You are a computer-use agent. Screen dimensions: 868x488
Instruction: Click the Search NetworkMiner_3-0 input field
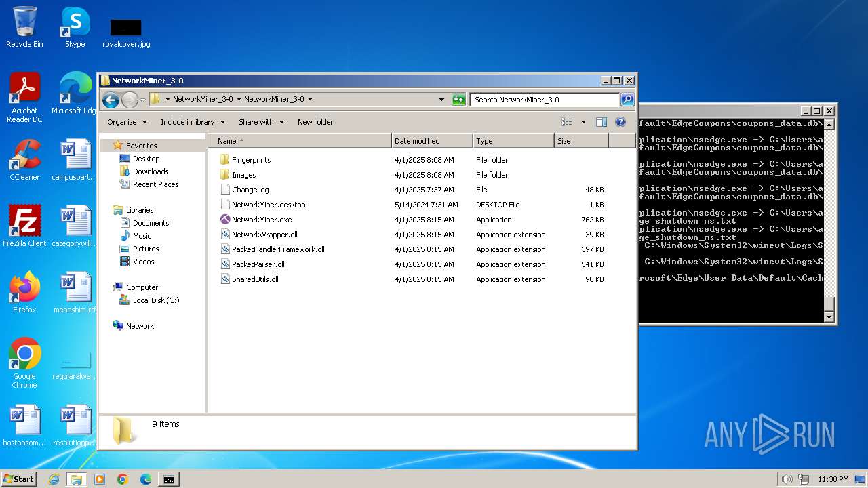545,100
